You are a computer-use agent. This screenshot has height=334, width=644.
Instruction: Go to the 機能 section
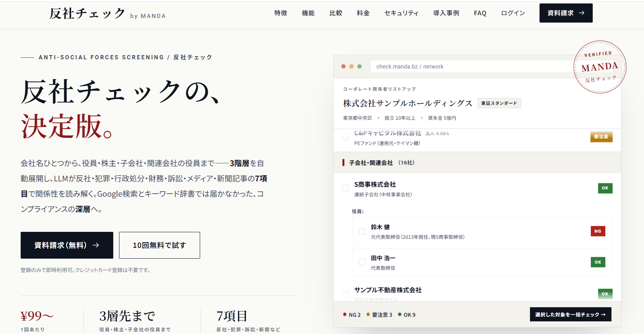308,13
